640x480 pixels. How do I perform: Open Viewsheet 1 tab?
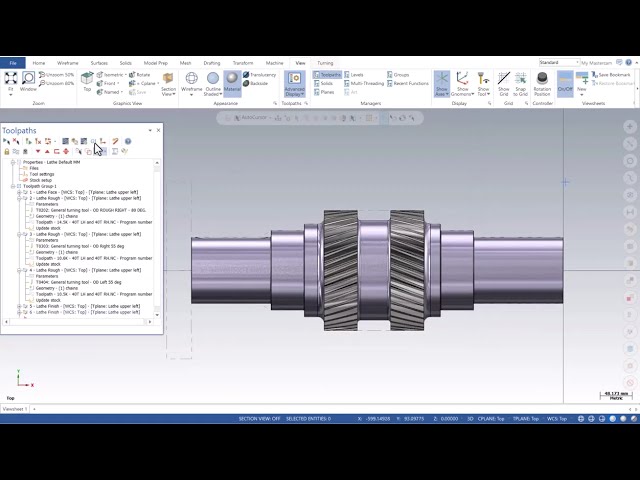point(15,409)
